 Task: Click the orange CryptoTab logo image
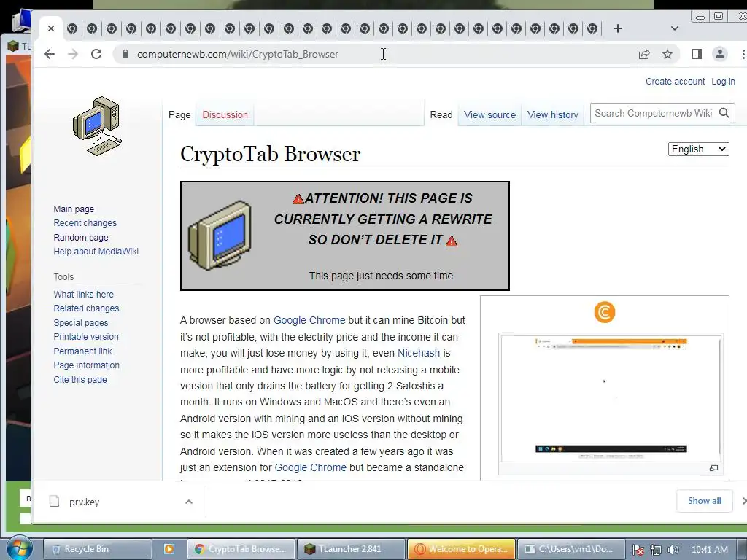605,312
